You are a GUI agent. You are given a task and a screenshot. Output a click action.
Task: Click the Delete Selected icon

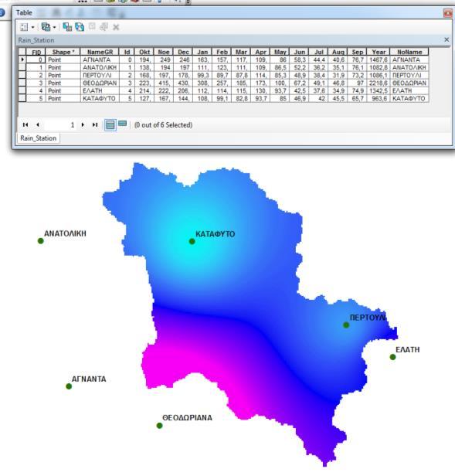[116, 27]
